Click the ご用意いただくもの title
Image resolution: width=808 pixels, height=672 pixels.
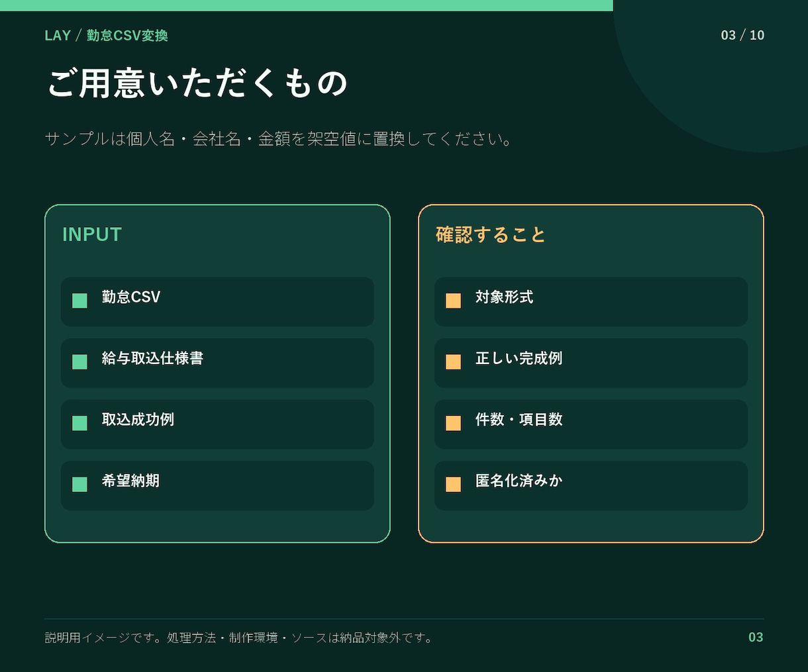pyautogui.click(x=197, y=83)
